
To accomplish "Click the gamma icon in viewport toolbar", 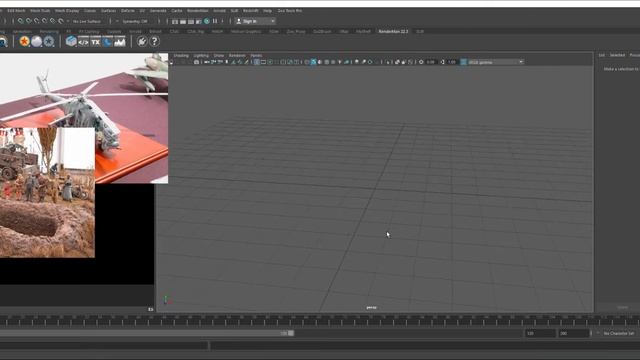I will 442,62.
